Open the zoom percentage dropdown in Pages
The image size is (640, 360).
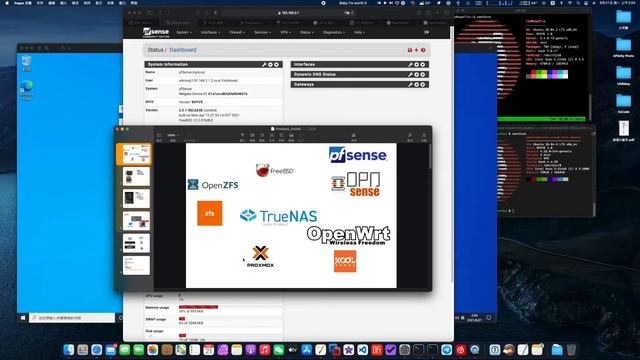click(173, 135)
